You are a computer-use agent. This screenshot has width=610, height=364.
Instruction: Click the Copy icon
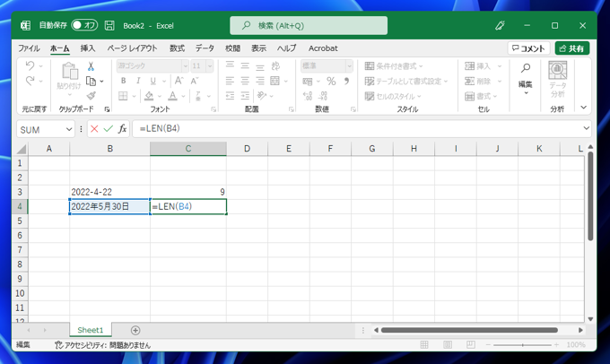point(91,81)
